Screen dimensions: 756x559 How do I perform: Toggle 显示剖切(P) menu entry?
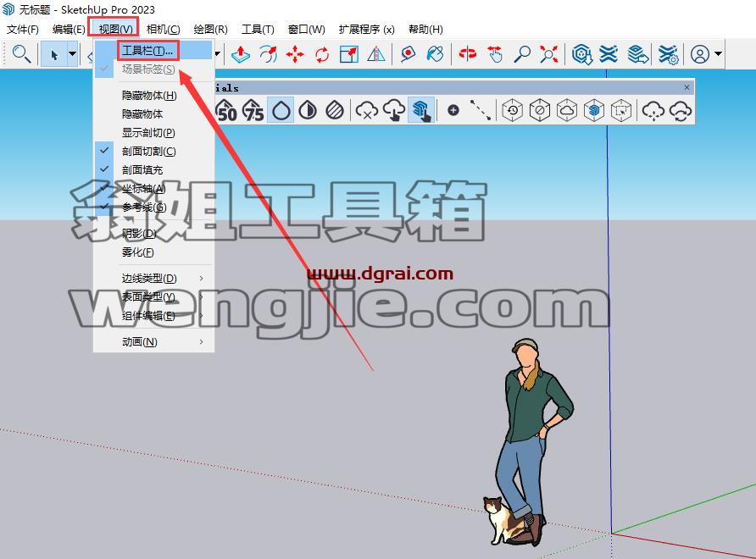pyautogui.click(x=153, y=132)
